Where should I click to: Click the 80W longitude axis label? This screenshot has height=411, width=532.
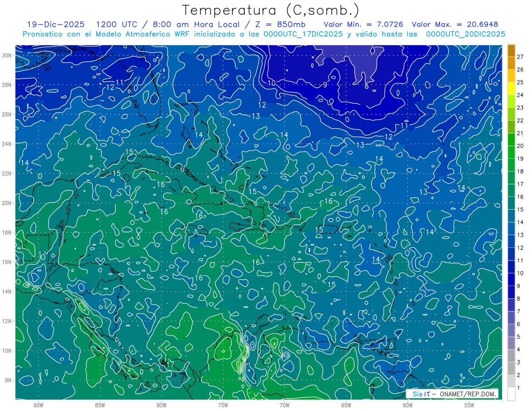point(161,405)
